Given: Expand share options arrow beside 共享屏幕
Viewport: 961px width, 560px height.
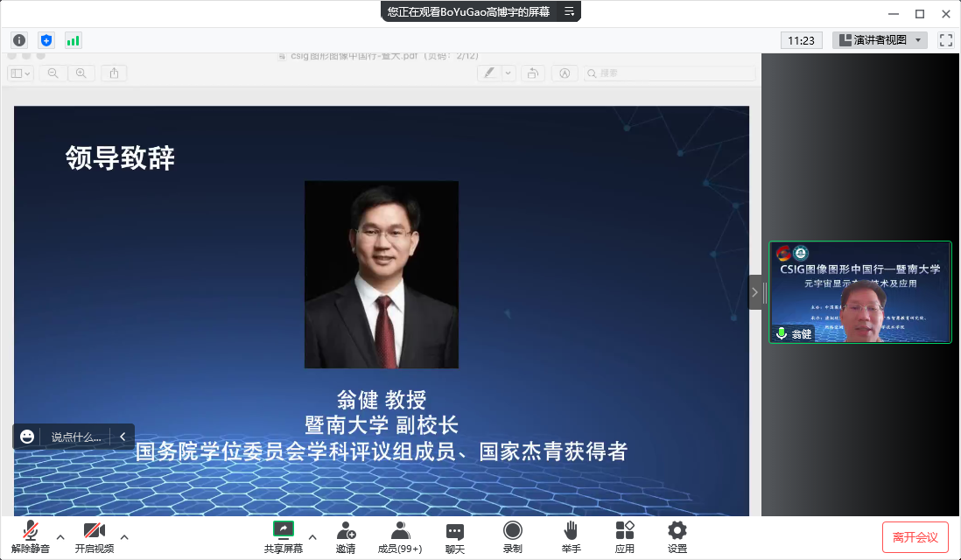Looking at the screenshot, I should [312, 537].
